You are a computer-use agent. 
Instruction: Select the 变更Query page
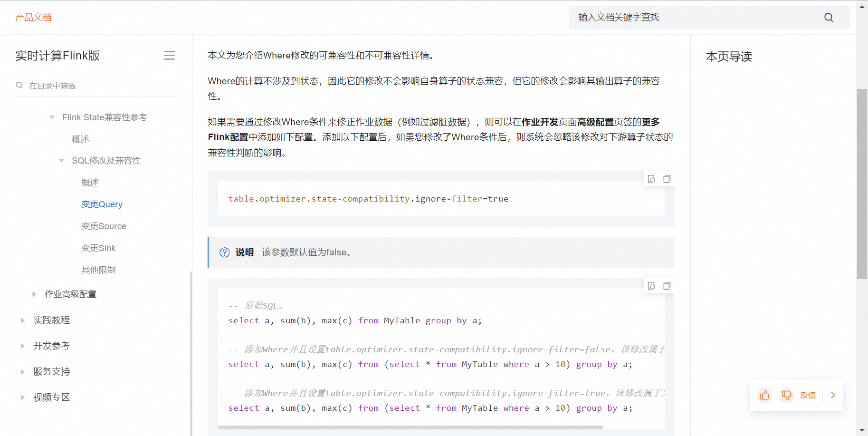point(102,204)
